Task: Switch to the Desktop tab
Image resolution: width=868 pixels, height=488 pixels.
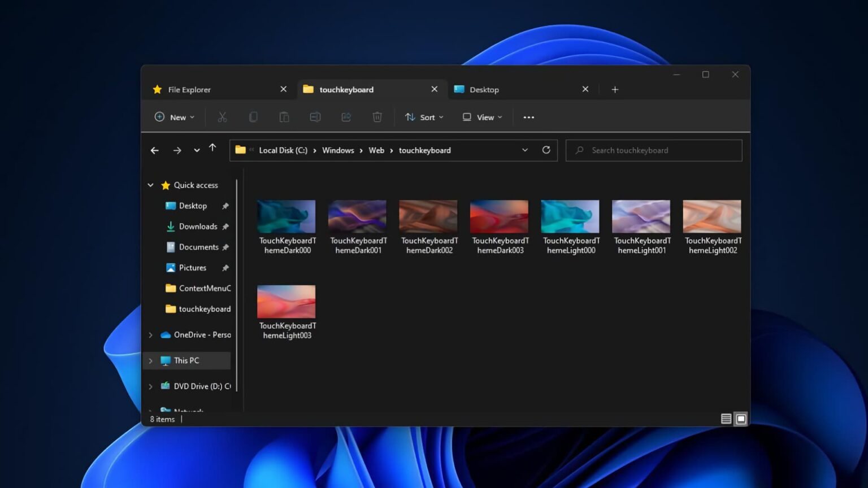Action: tap(485, 89)
